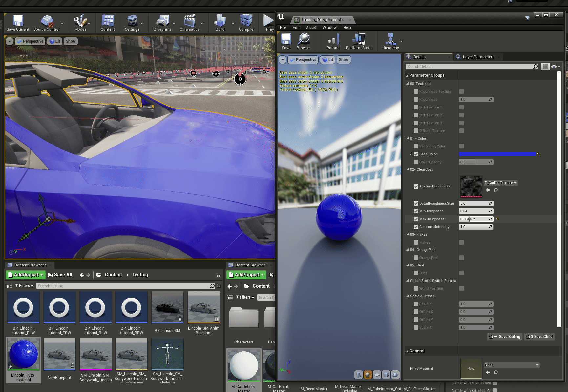
Task: Open Platform Stats in material editor
Action: pos(359,42)
